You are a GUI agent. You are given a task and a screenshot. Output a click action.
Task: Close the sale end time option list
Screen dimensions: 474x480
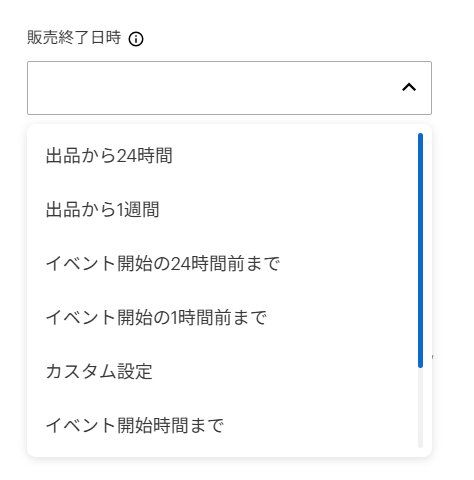[x=409, y=87]
